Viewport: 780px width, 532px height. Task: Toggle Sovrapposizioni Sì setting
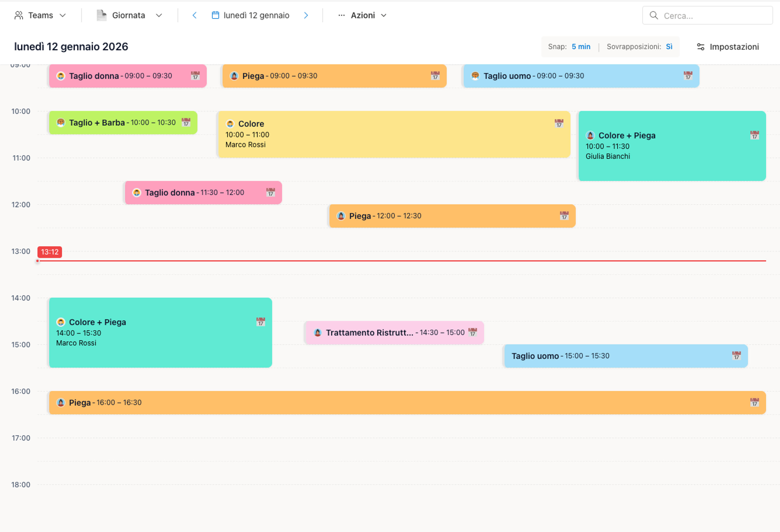click(x=669, y=47)
